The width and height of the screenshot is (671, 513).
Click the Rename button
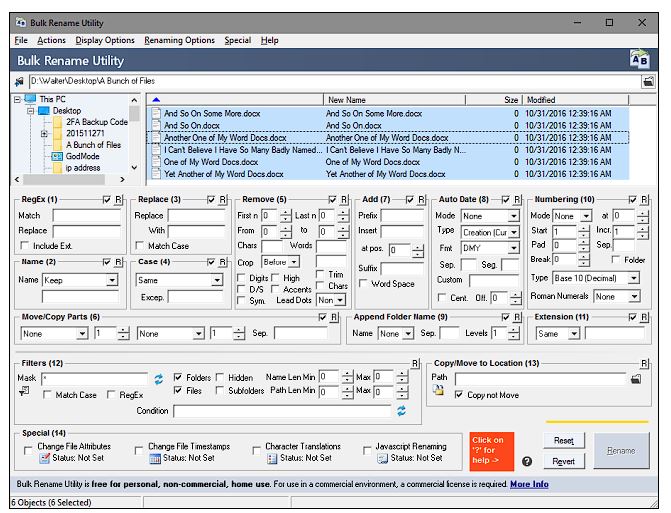click(621, 451)
